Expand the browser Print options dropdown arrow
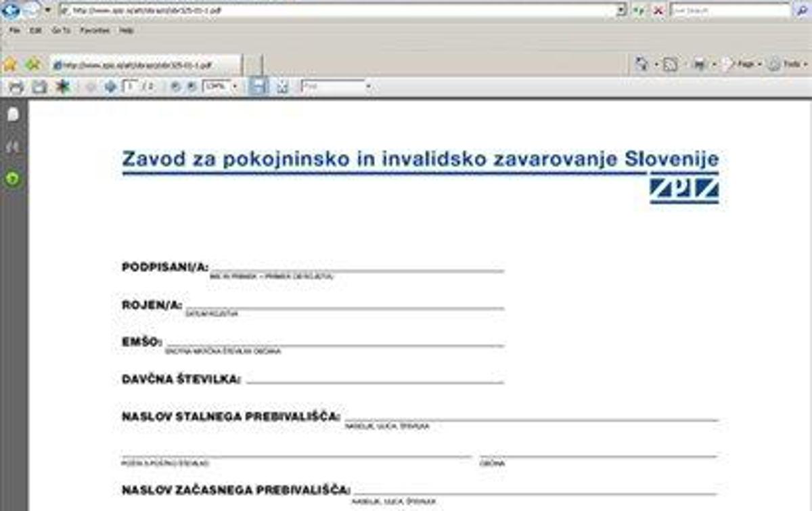Image resolution: width=812 pixels, height=511 pixels. (x=715, y=65)
